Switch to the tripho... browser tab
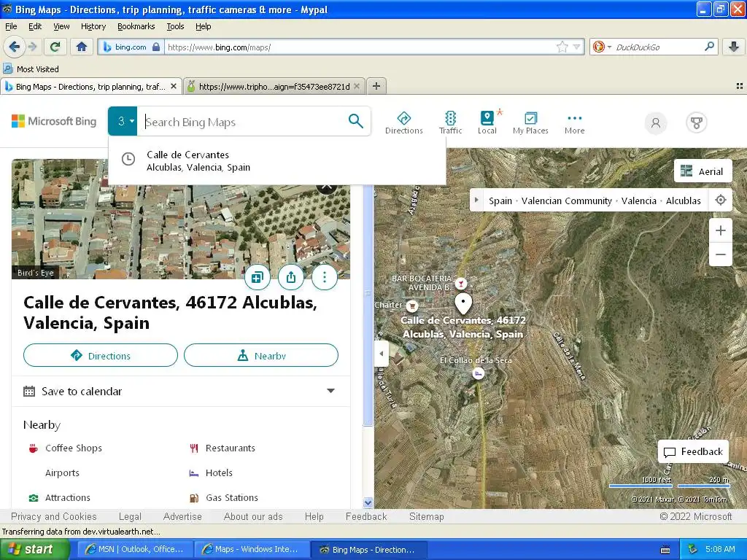Viewport: 747px width, 560px height. coord(274,86)
